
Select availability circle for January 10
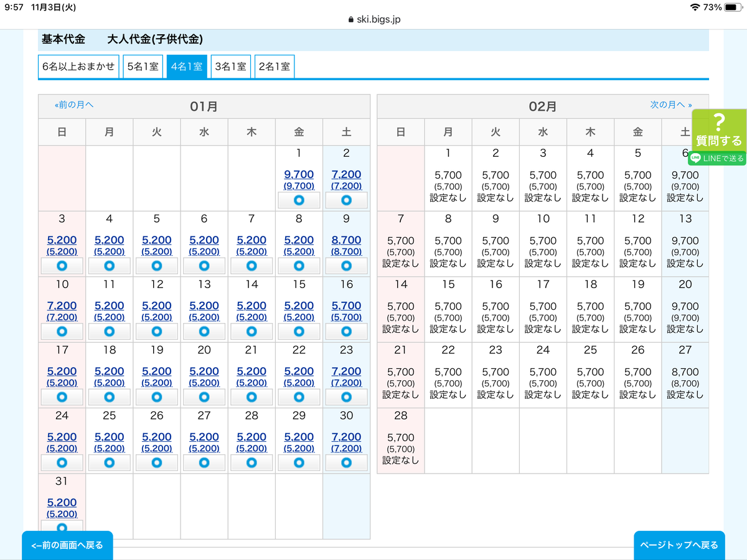[x=62, y=332]
